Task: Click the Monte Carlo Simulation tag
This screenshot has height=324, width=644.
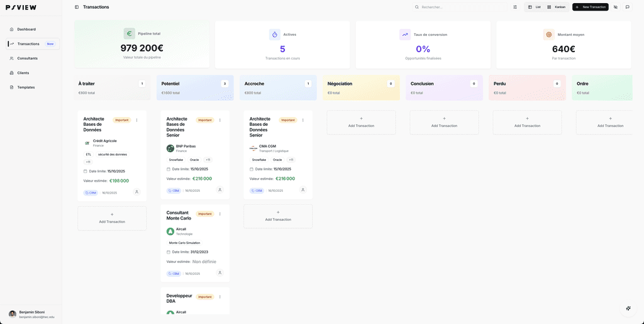Action: coord(184,243)
